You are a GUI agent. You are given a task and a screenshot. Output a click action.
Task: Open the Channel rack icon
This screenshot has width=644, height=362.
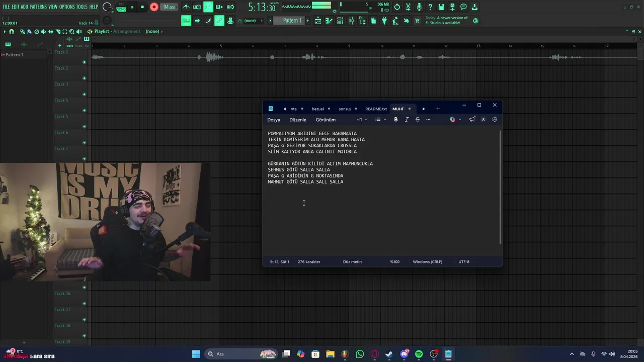click(x=340, y=21)
